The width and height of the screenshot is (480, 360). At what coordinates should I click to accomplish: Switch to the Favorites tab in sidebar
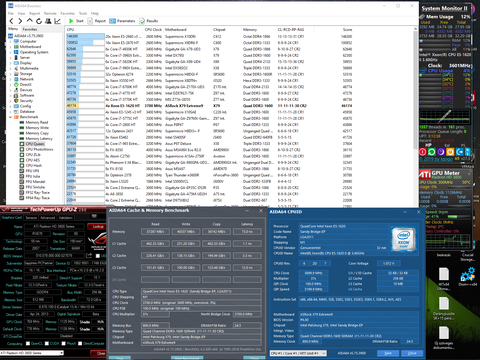click(x=30, y=29)
